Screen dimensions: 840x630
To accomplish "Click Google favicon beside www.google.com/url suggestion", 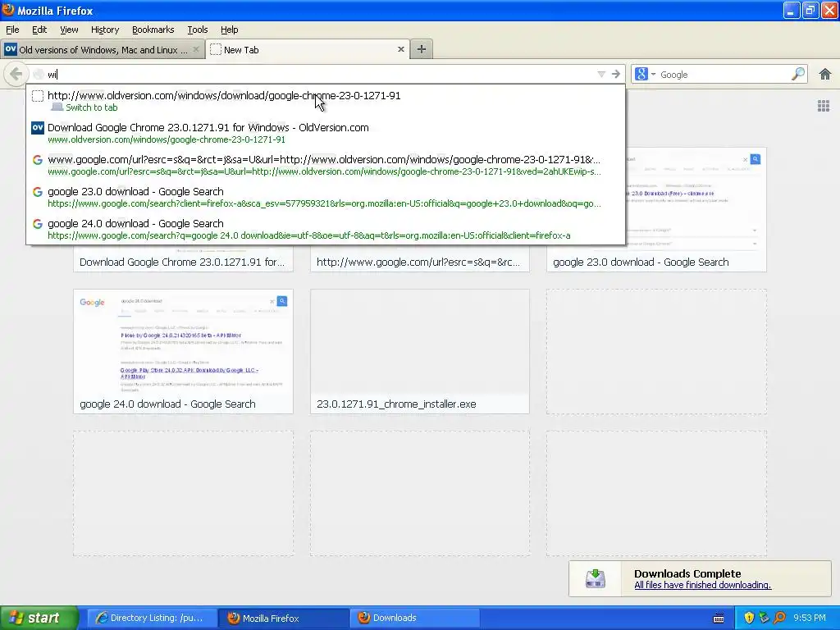I will 38,160.
